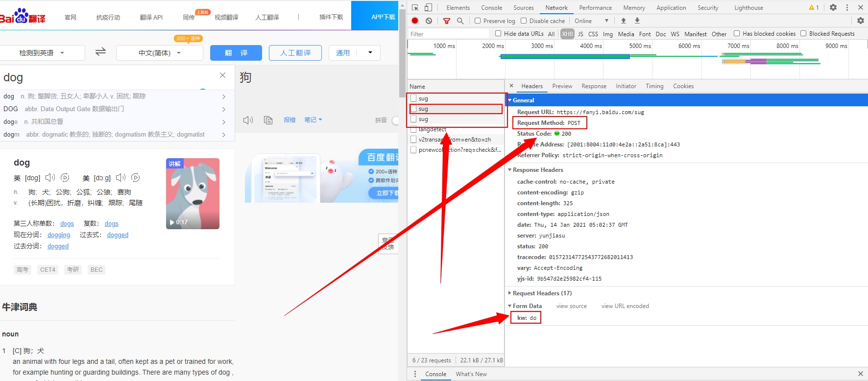Check Hide data URLs
The height and width of the screenshot is (381, 868).
click(498, 33)
